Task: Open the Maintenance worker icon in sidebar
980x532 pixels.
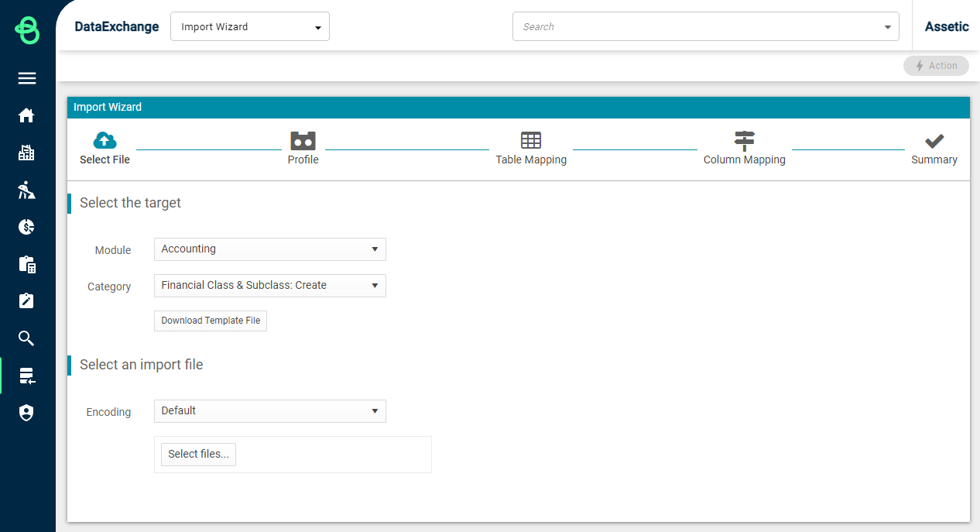Action: (x=26, y=190)
